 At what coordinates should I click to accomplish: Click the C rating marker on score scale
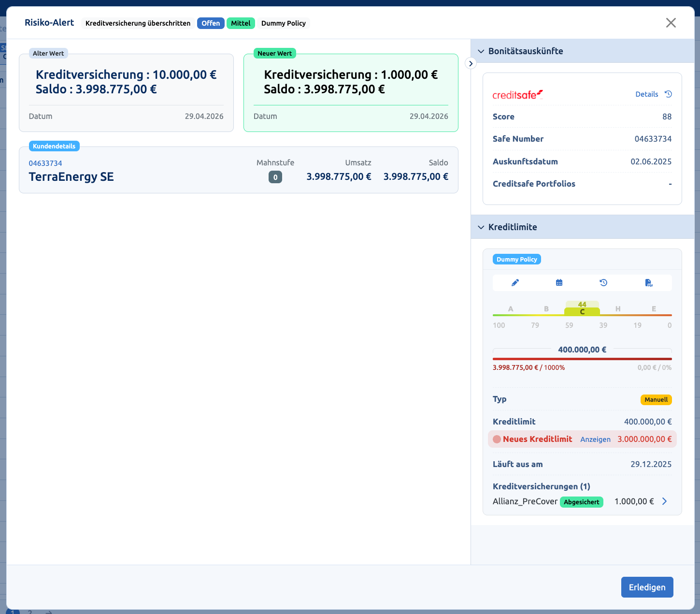coord(582,312)
